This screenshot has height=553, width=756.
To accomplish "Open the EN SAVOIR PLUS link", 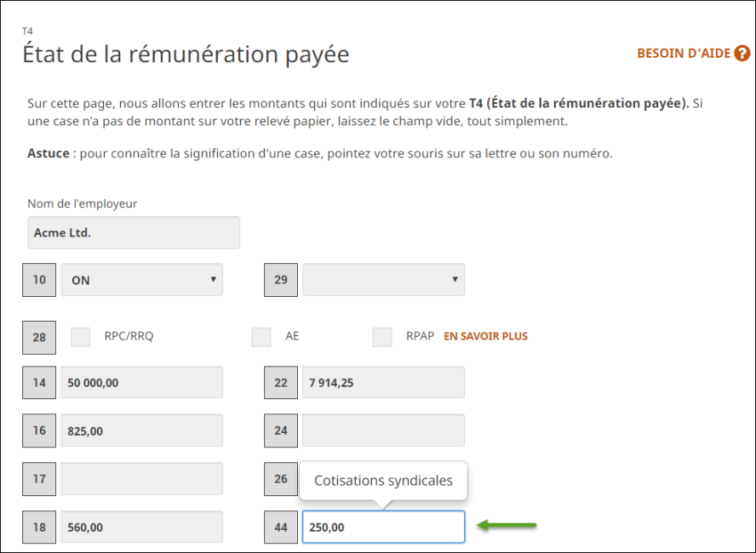I will (486, 337).
